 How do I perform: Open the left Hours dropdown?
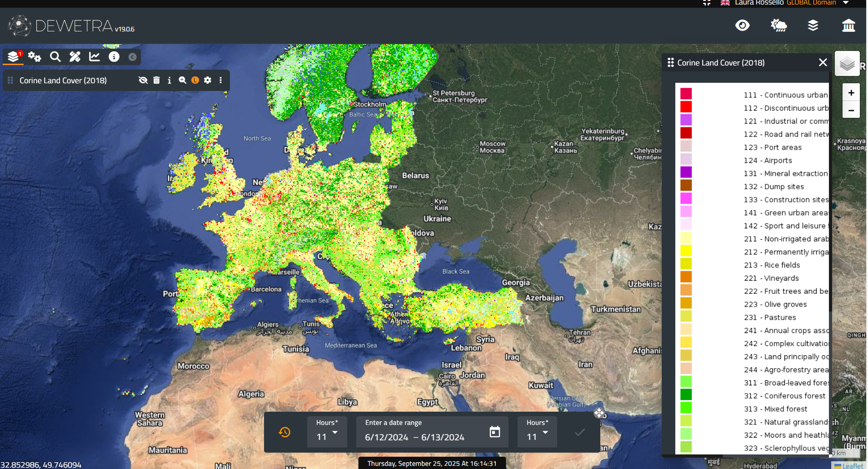point(327,432)
